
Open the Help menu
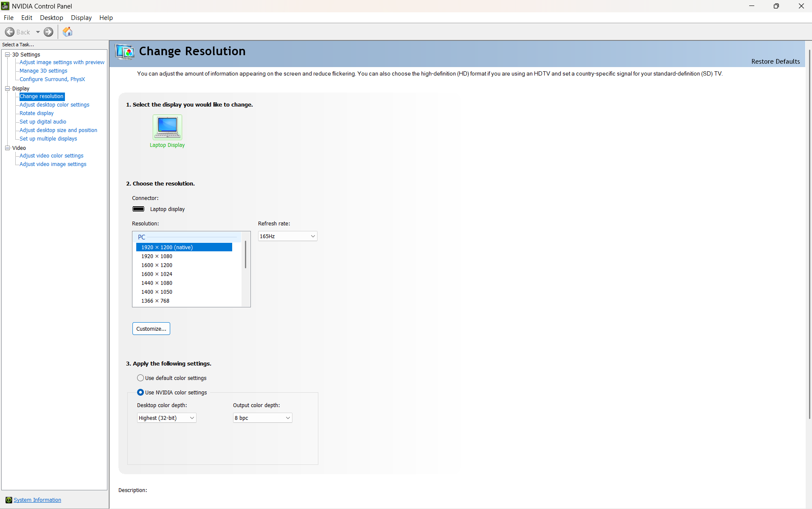click(x=106, y=17)
